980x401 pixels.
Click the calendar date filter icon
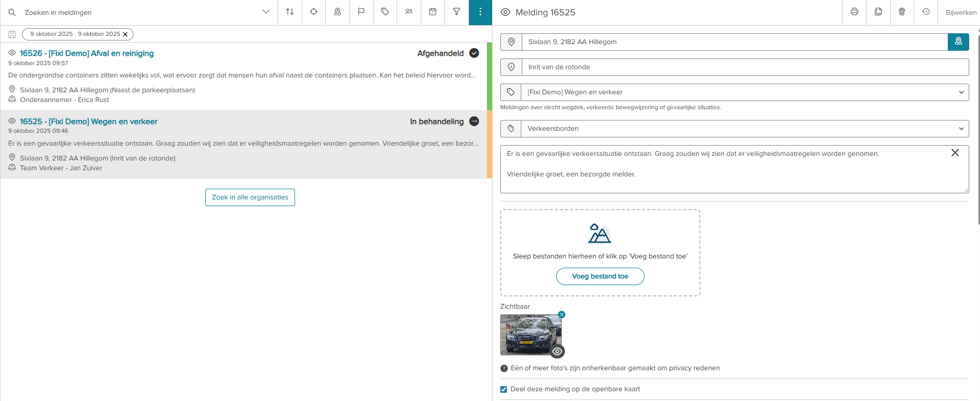[433, 12]
